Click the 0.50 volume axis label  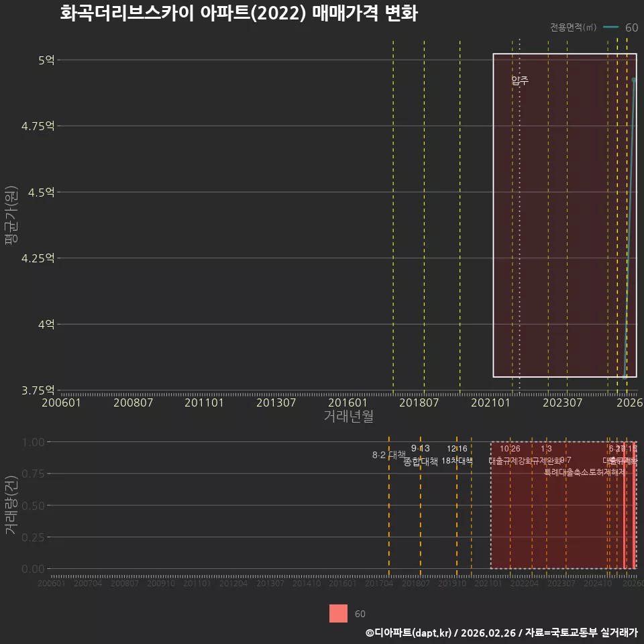(34, 506)
